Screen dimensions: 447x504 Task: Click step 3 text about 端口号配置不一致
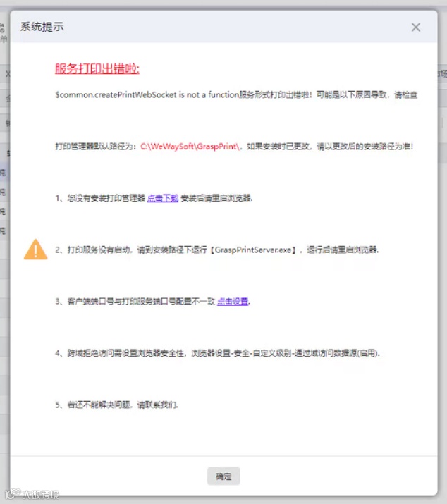(x=135, y=302)
